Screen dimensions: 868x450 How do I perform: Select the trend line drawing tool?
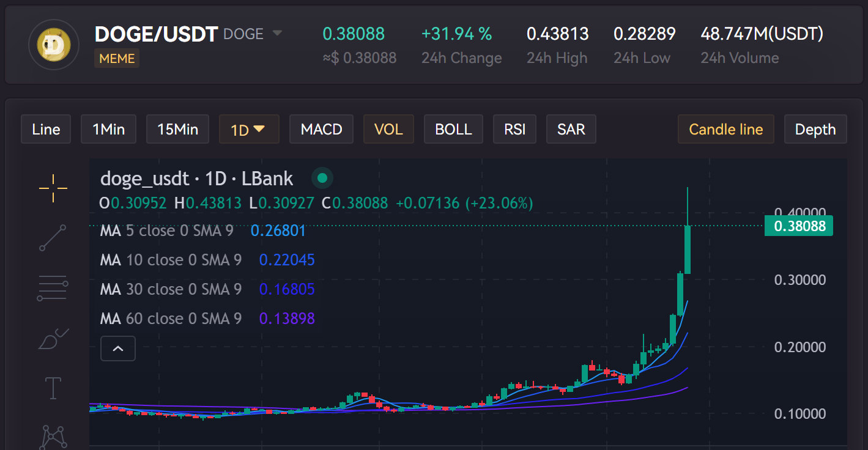(53, 238)
